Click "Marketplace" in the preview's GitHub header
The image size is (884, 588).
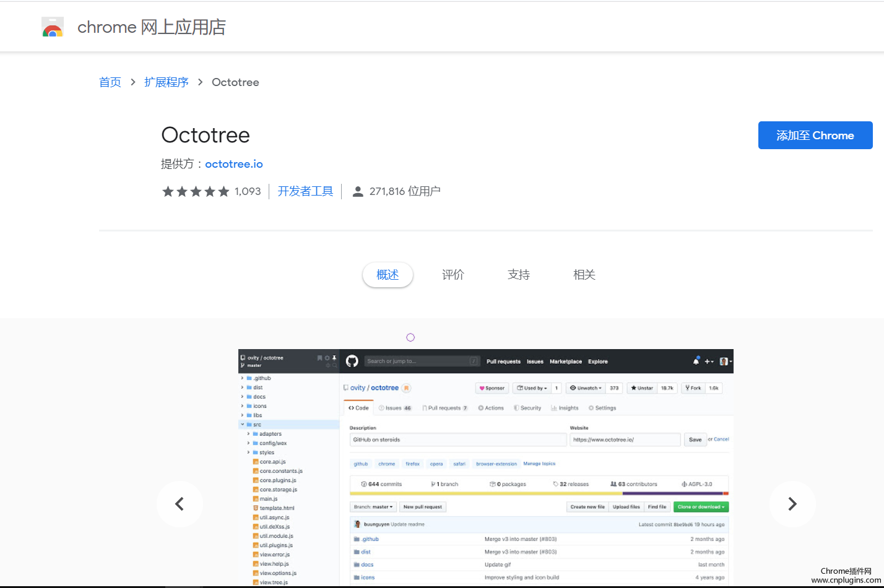click(x=566, y=361)
